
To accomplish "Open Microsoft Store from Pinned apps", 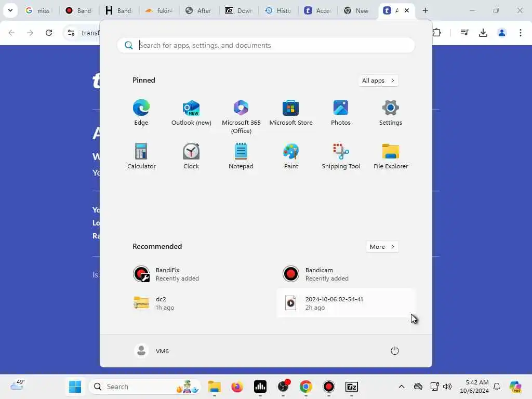I will [291, 113].
